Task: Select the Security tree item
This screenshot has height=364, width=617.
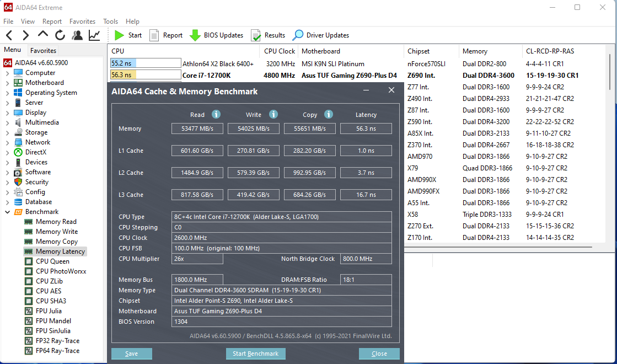Action: tap(36, 182)
